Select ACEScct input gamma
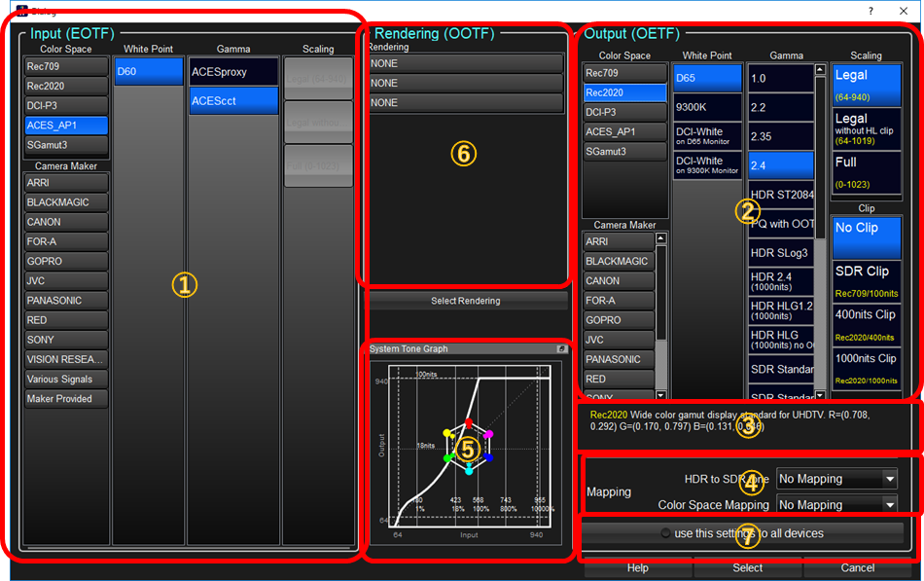924x581 pixels. coord(233,101)
